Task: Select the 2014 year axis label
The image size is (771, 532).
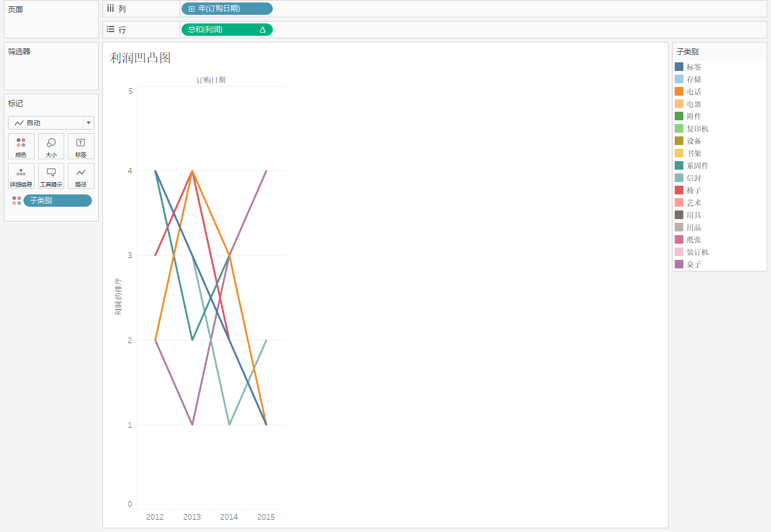Action: [x=229, y=517]
